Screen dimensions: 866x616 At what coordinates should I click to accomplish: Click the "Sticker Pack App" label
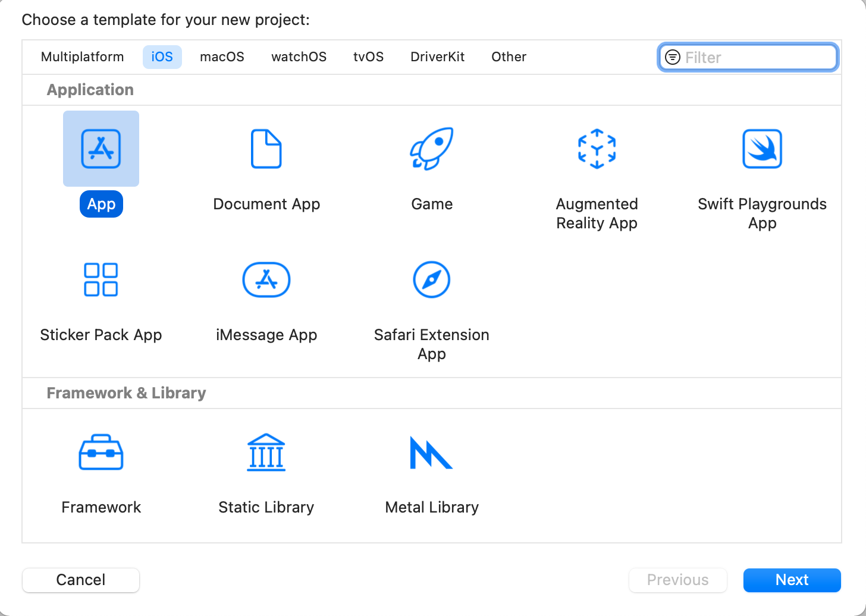click(x=101, y=335)
